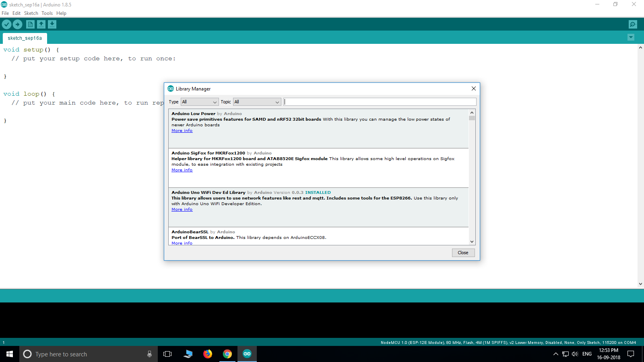The width and height of the screenshot is (644, 362).
Task: Click the Verify sketch icon
Action: tap(6, 24)
